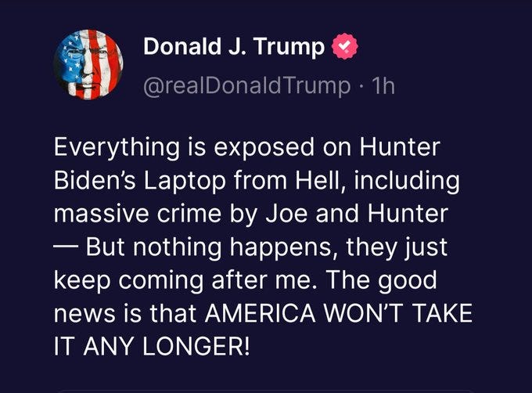Click the word Hunter in the first line
Viewport: 532px width, 393px height.
click(x=400, y=147)
